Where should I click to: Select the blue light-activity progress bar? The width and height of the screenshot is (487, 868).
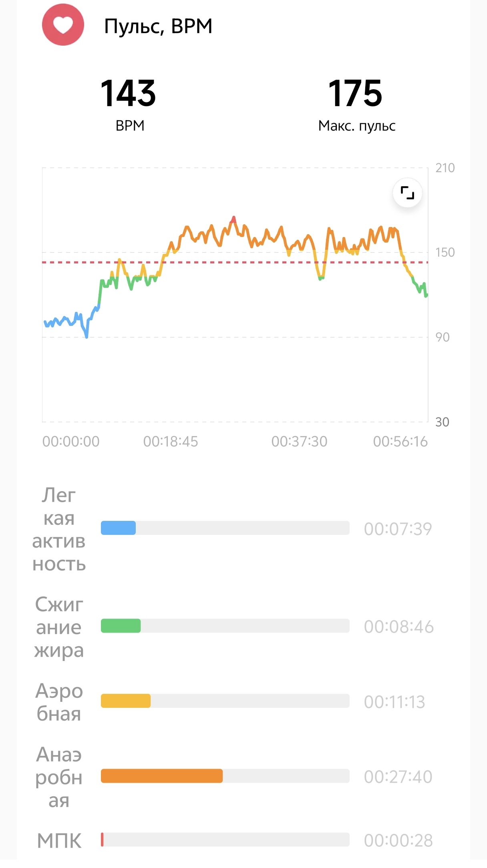(x=225, y=528)
